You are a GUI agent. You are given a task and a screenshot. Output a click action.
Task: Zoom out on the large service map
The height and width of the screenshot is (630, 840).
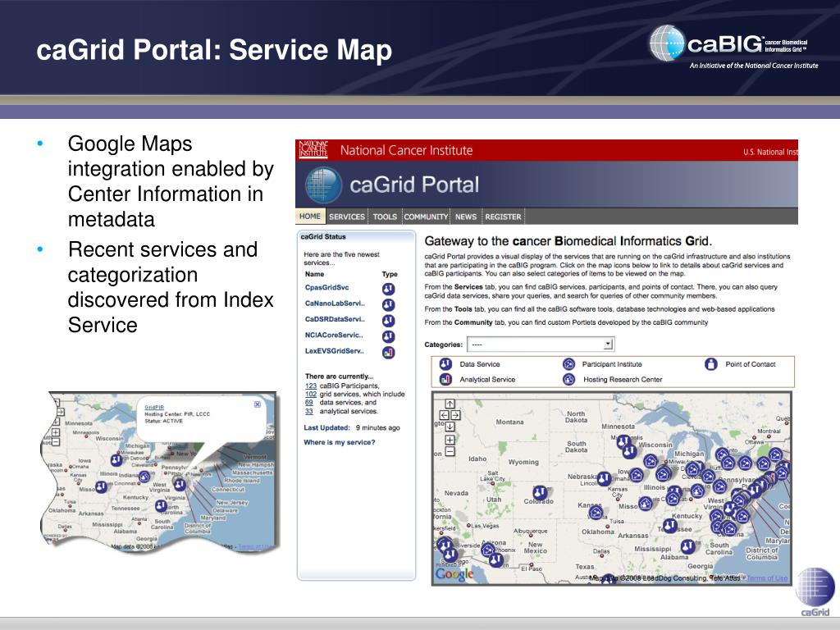coord(450,452)
